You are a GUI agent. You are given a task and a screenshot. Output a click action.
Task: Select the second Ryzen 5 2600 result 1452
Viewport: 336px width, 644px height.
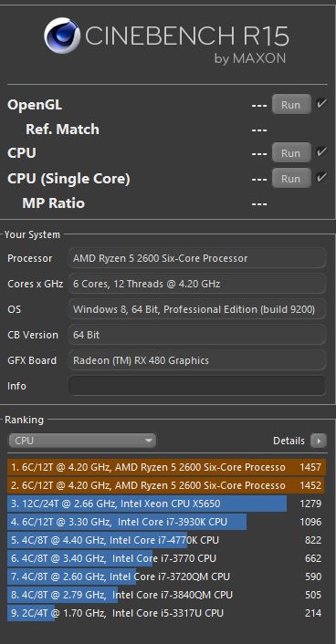pyautogui.click(x=166, y=485)
